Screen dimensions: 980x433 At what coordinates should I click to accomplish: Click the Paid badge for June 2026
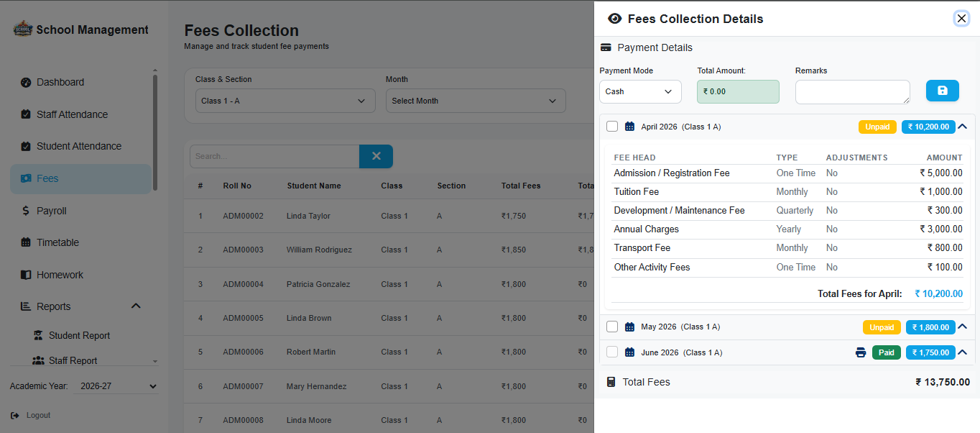tap(887, 352)
